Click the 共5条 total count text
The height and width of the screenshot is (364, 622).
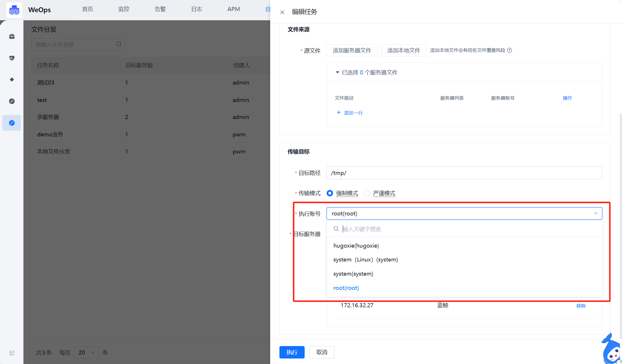[x=44, y=352]
